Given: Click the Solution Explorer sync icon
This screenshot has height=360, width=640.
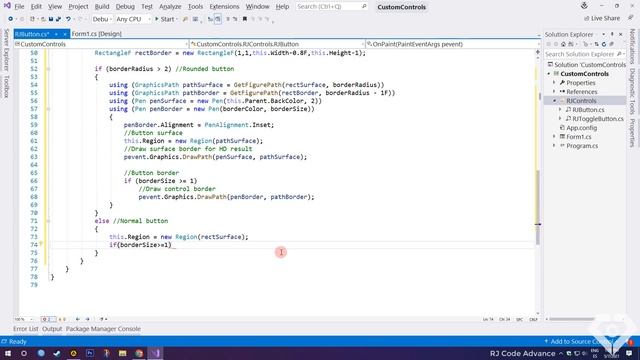Looking at the screenshot, I should (596, 44).
